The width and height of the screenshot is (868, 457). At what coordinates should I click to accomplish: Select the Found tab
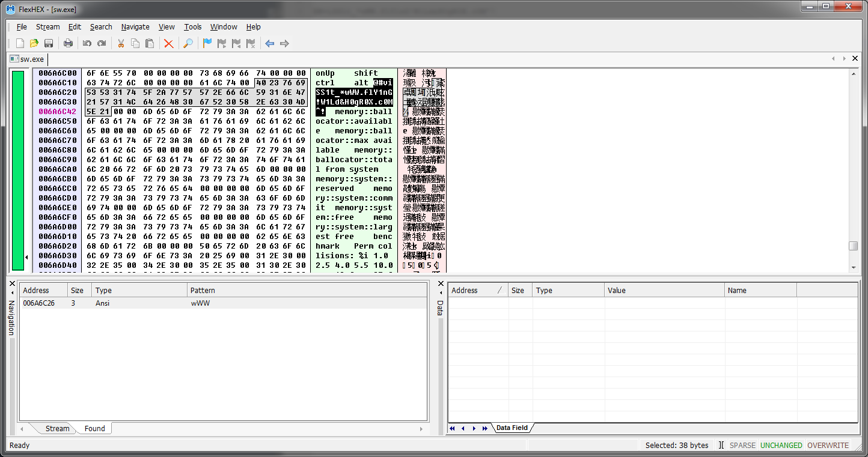94,429
